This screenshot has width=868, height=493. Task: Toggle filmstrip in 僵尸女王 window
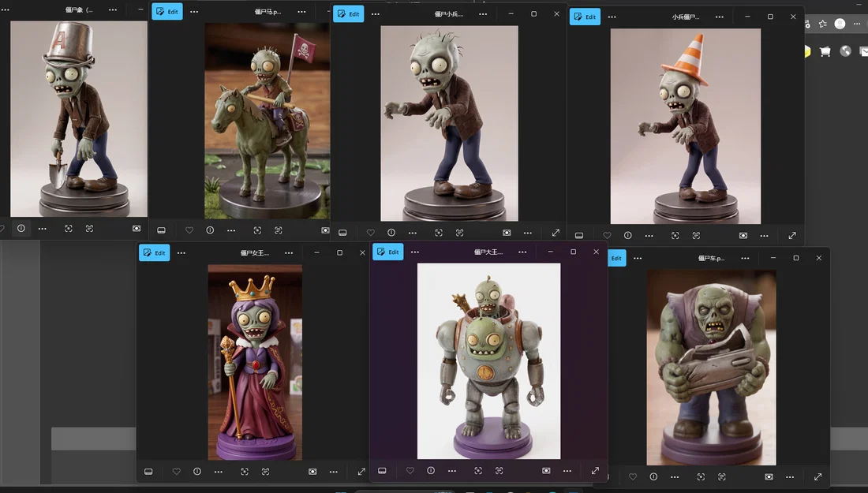[x=148, y=472]
